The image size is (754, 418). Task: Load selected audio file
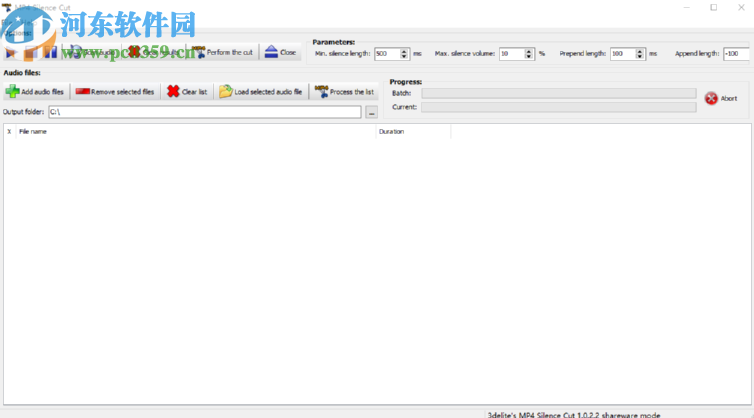pyautogui.click(x=261, y=91)
